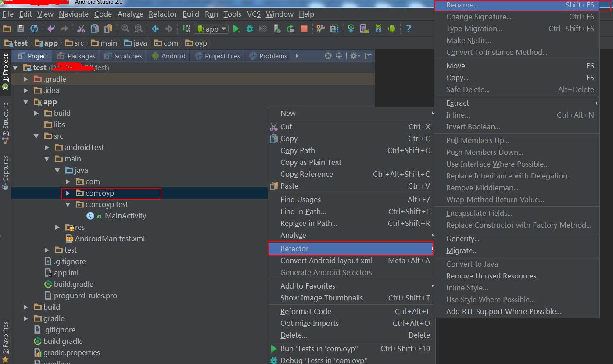Click the Attach Debugger to Android Process icon
The width and height of the screenshot is (613, 364).
click(277, 29)
